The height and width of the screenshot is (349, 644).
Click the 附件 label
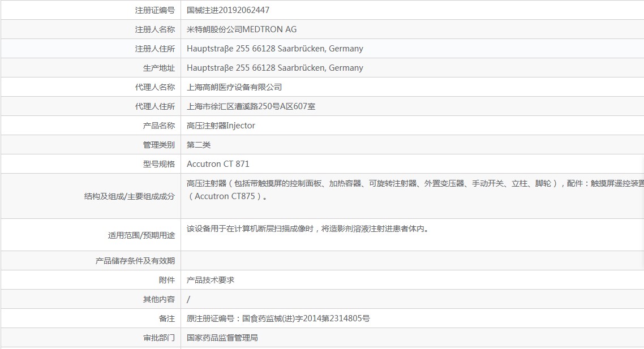pyautogui.click(x=167, y=281)
